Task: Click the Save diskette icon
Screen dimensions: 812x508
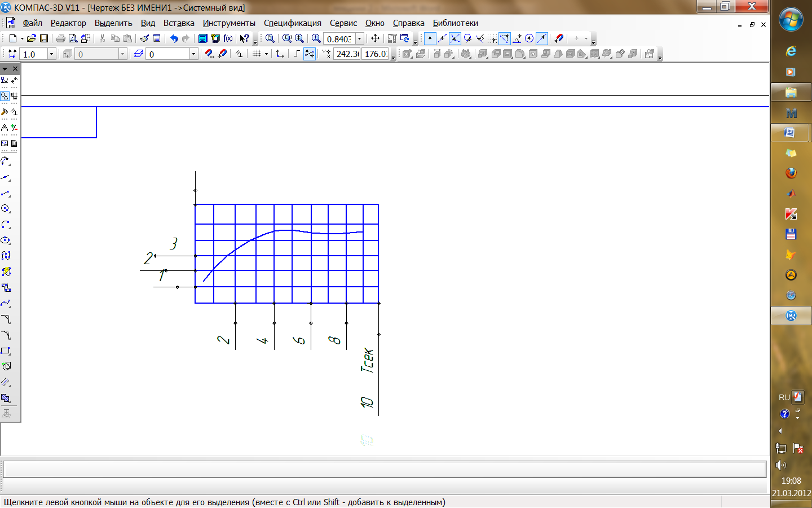Action: point(44,38)
